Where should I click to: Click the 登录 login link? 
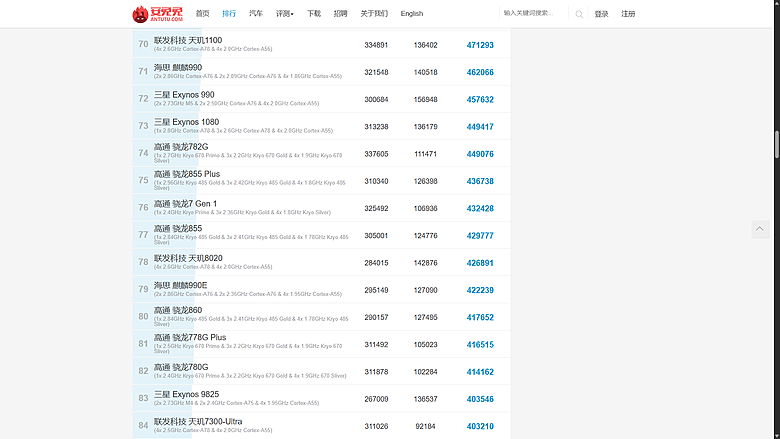(601, 14)
